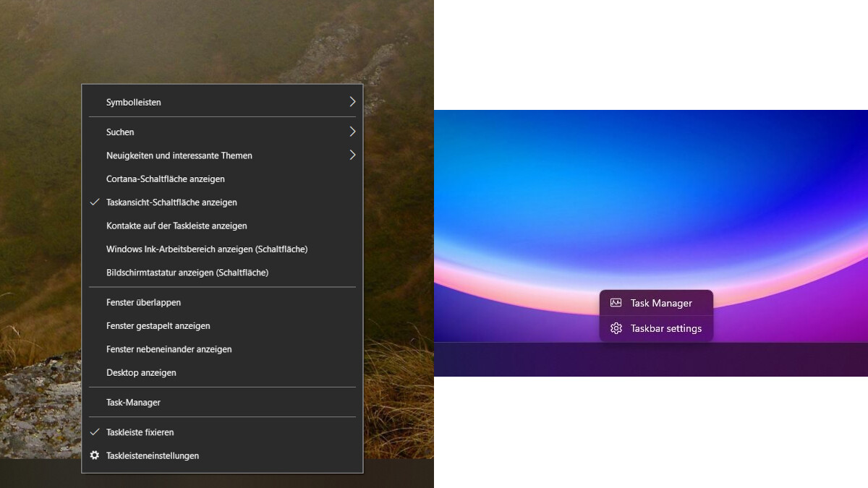Expand the Symbolleisten submenu
Viewport: 868px width, 488px height.
pos(134,102)
